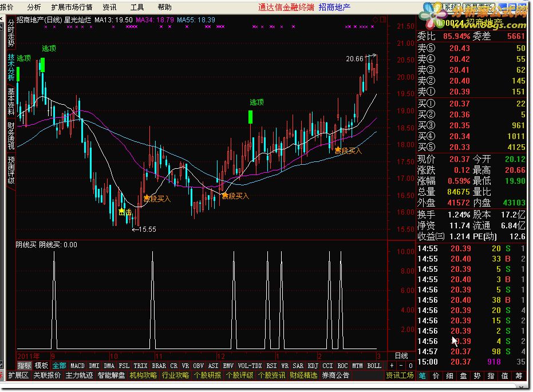Switch indicator to SAR

pos(298,366)
